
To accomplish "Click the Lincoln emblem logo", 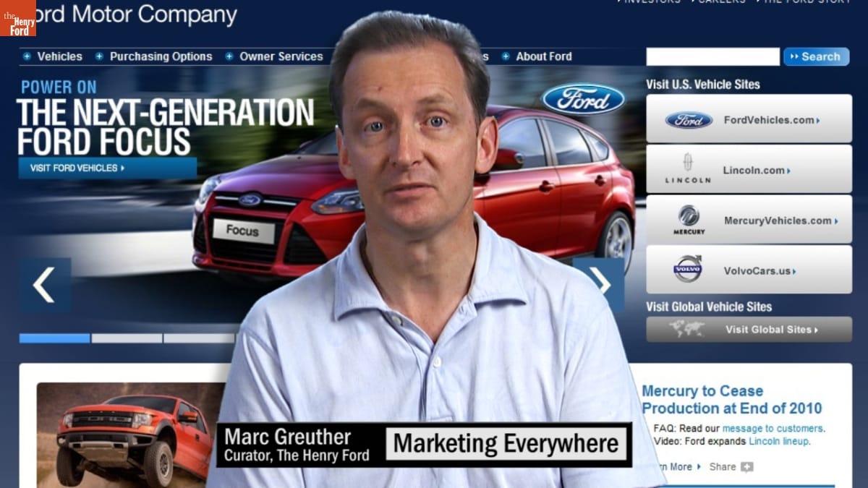I will click(688, 168).
